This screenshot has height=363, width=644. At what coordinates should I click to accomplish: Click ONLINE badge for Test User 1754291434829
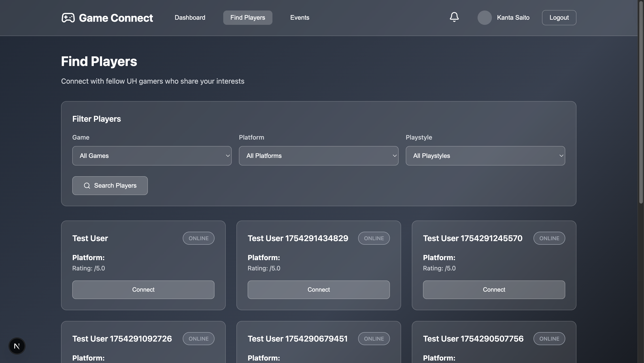coord(374,238)
